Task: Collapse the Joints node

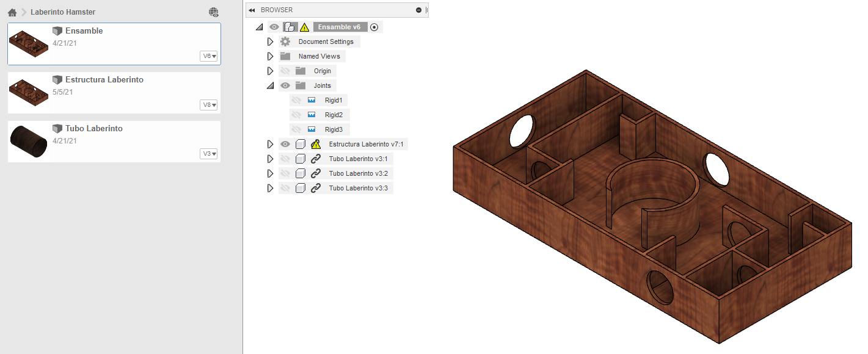Action: 270,85
